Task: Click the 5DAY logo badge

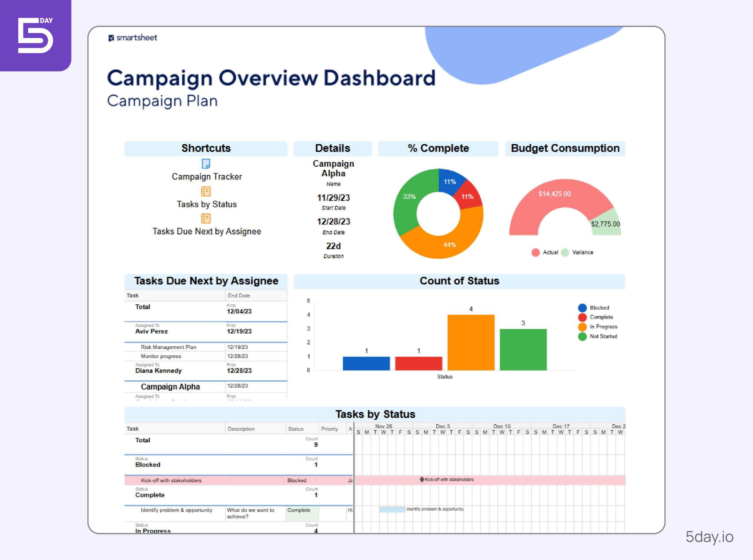Action: [36, 35]
